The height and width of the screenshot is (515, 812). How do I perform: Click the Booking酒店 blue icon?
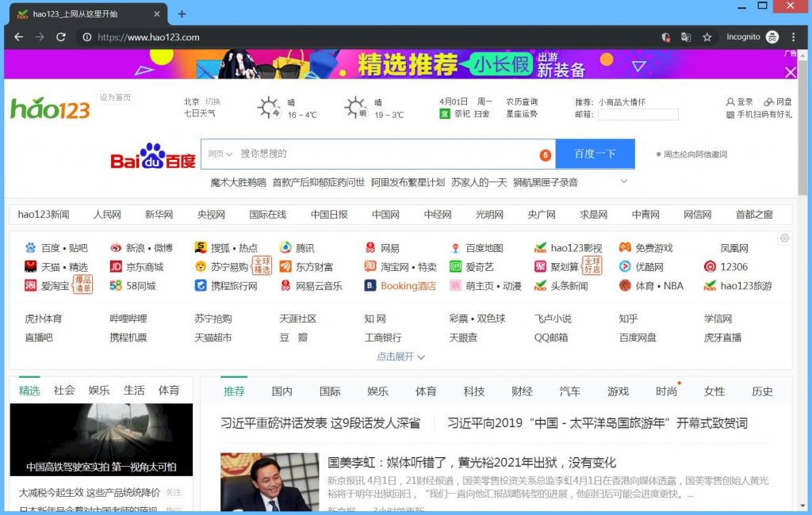tap(370, 285)
